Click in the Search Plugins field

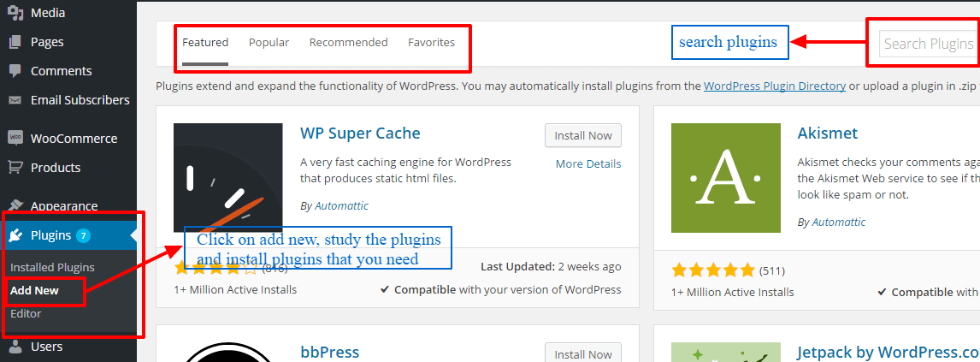tap(928, 44)
